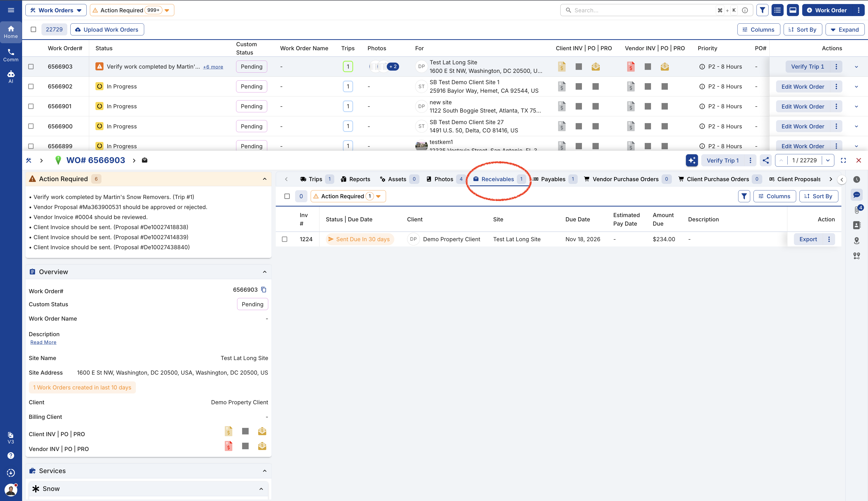Open the map pin icon in right rail
This screenshot has width=868, height=501.
pos(856,240)
